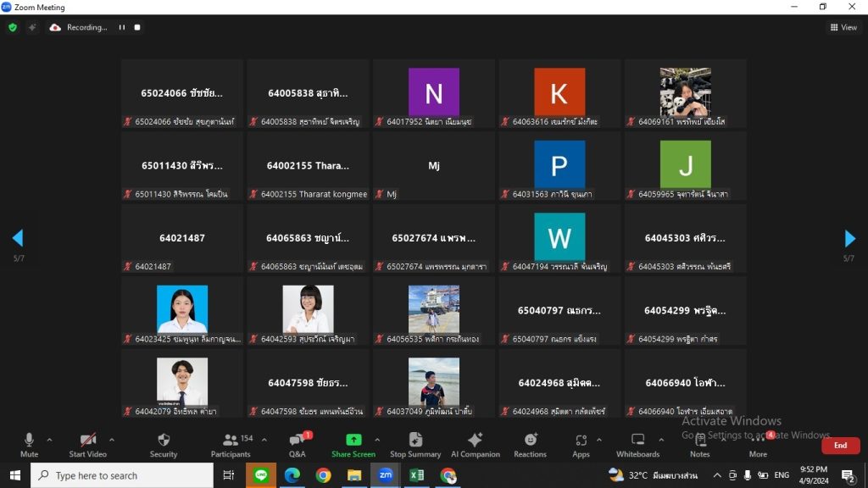
Task: Open the More options menu
Action: click(758, 446)
